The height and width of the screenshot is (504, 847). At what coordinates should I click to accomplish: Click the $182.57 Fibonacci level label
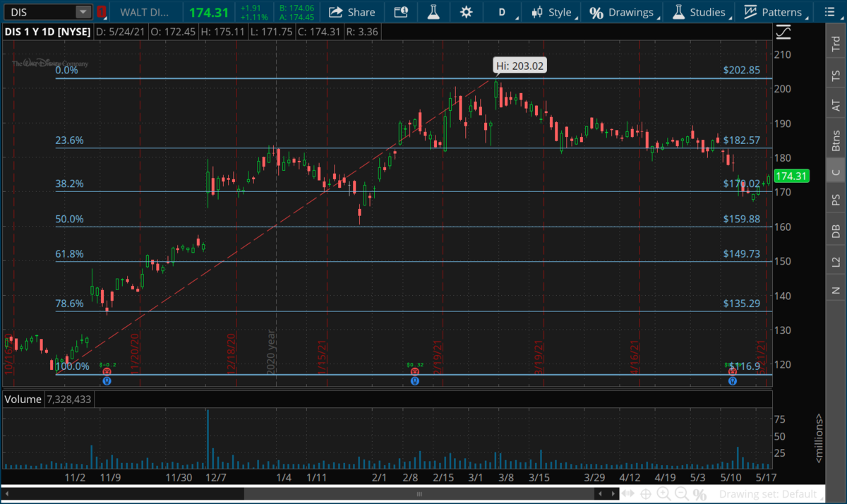(741, 140)
